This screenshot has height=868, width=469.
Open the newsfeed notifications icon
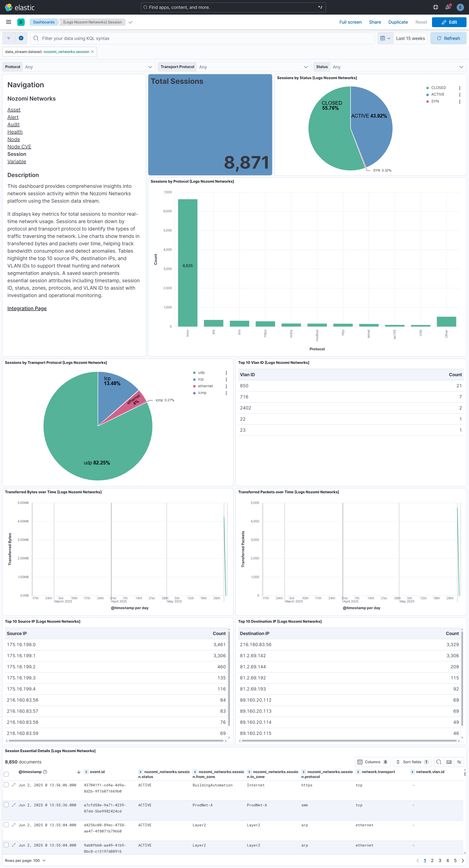[x=448, y=7]
